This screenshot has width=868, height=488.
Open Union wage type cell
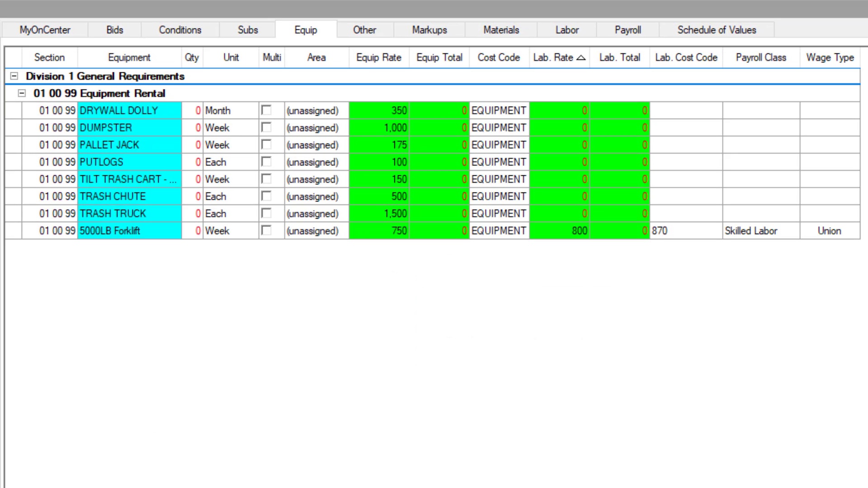coord(829,231)
